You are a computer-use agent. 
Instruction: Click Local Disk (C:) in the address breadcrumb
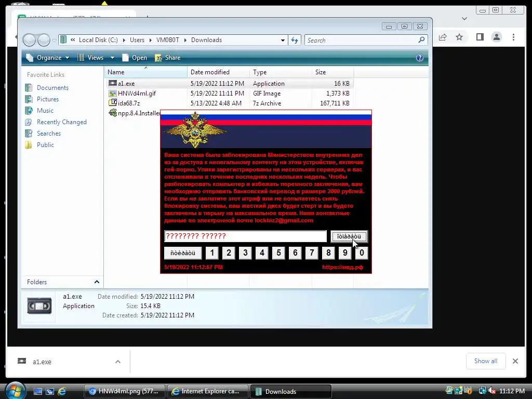click(98, 40)
